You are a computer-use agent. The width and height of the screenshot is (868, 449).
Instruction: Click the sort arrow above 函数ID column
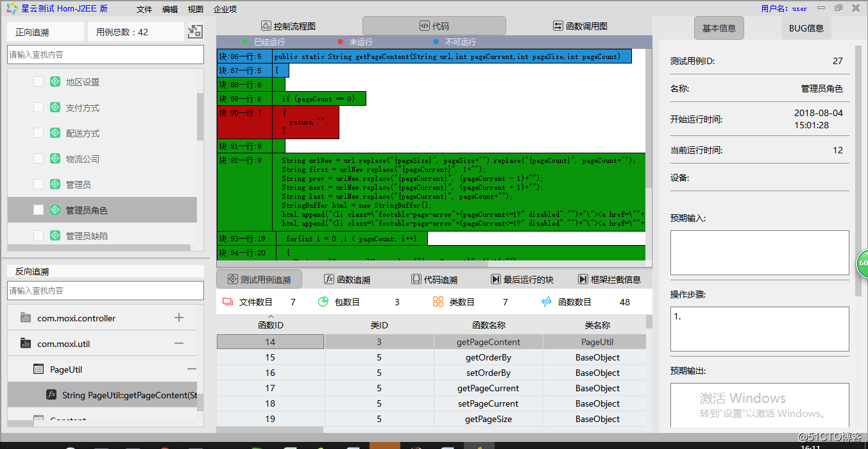tap(270, 317)
